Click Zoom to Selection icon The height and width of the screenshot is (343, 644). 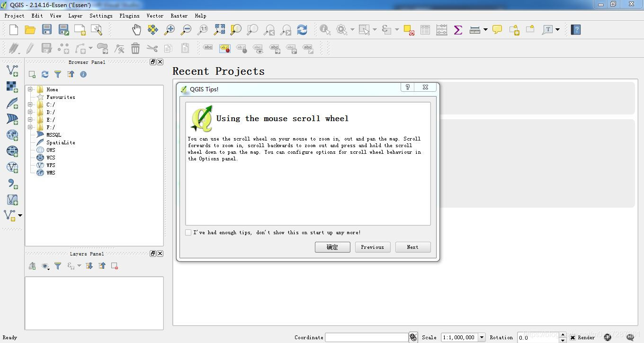click(236, 30)
